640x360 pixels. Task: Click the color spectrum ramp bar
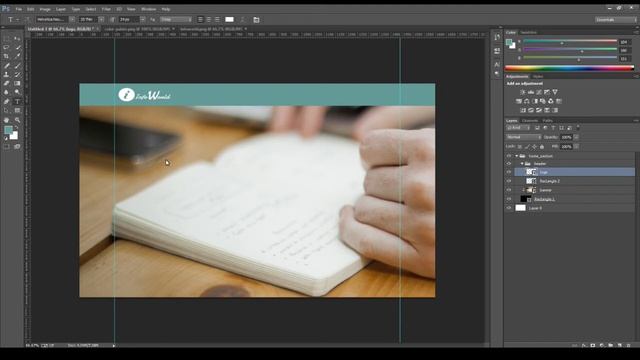569,68
